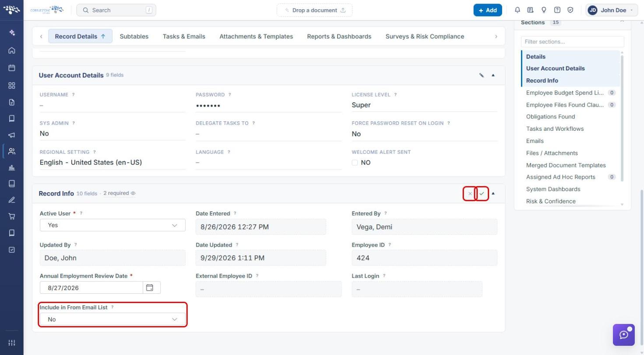The image size is (644, 355).
Task: Cancel Record Info edits with X icon
Action: tap(470, 193)
